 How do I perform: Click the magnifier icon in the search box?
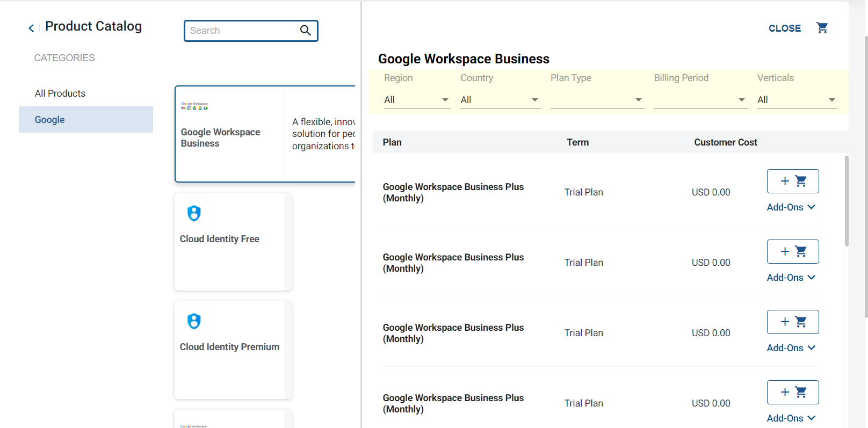click(305, 31)
